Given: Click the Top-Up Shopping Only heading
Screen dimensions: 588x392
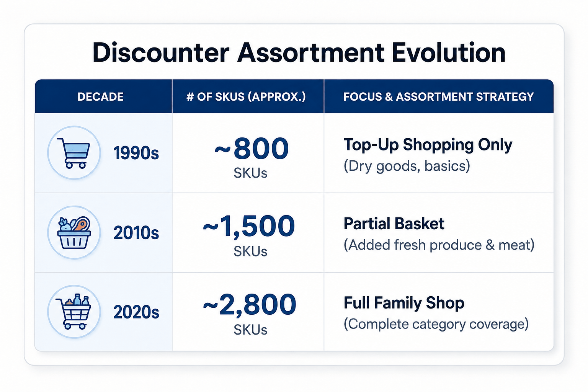Looking at the screenshot, I should point(428,145).
